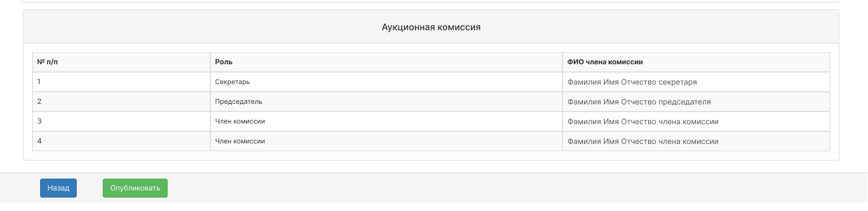Select Член комиссии role in row 3

pos(386,121)
